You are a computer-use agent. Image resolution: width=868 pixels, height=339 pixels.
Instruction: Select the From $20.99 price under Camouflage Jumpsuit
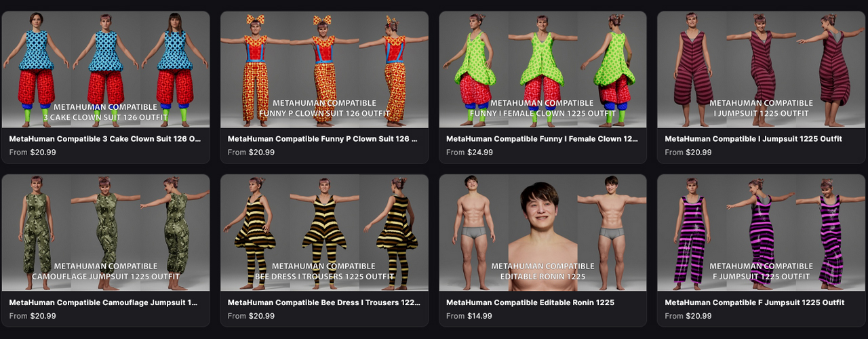(33, 316)
